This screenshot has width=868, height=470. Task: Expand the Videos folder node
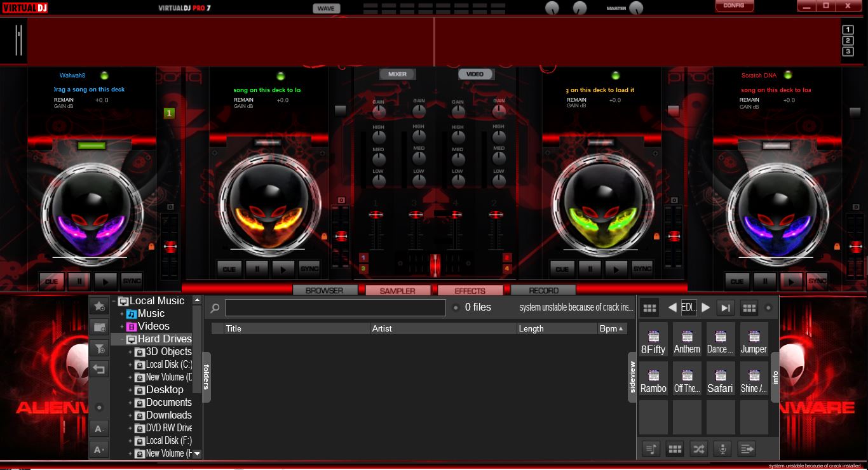122,326
